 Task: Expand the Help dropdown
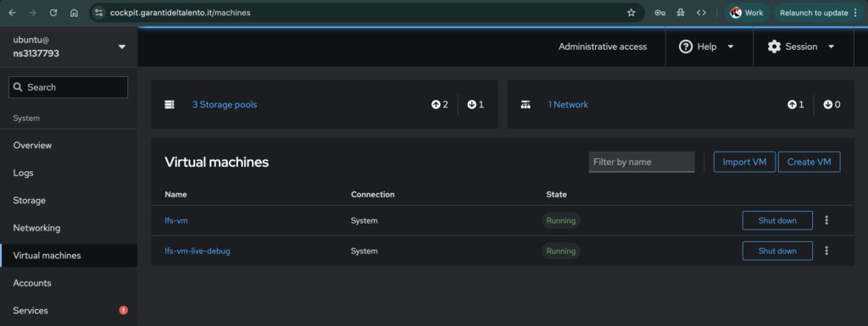click(x=707, y=47)
